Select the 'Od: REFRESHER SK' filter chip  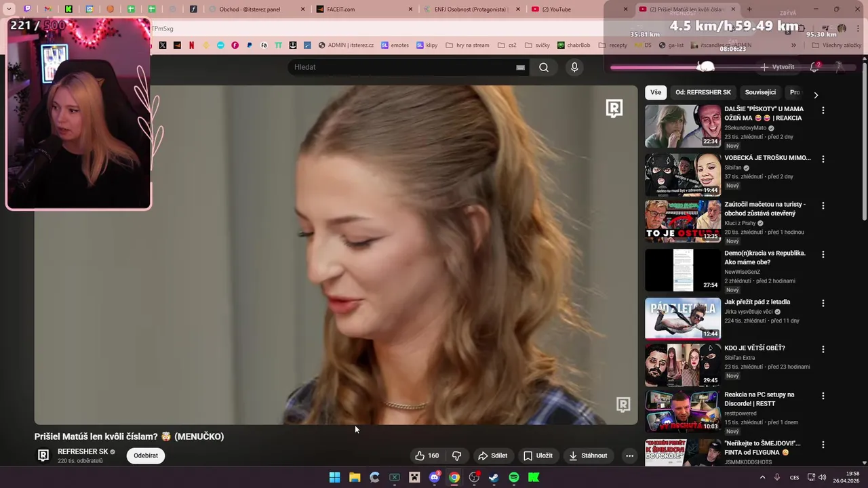click(x=703, y=92)
